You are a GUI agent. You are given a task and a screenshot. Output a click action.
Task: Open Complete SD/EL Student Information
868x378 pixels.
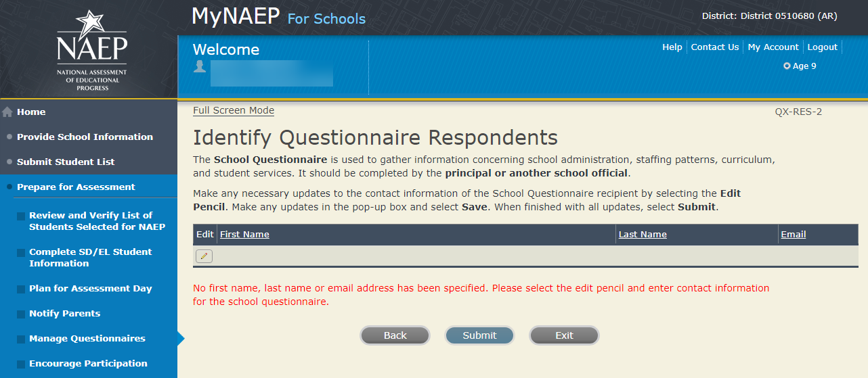tap(90, 258)
